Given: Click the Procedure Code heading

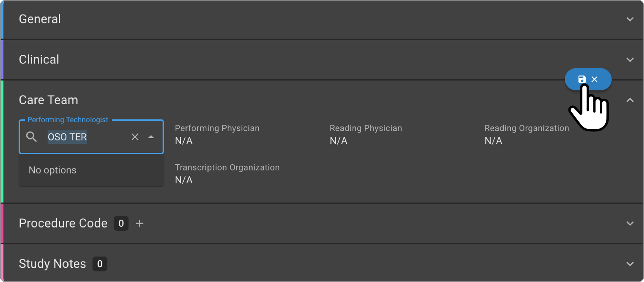Looking at the screenshot, I should [63, 223].
